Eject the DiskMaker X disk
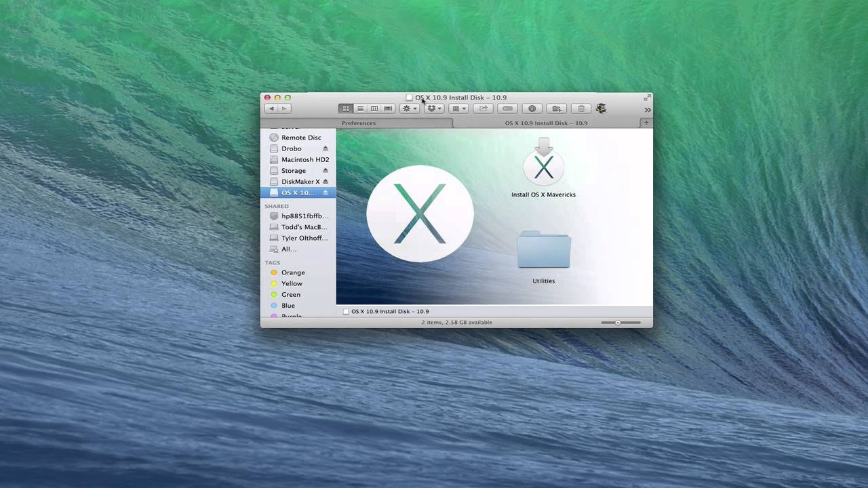The height and width of the screenshot is (488, 868). tap(326, 181)
